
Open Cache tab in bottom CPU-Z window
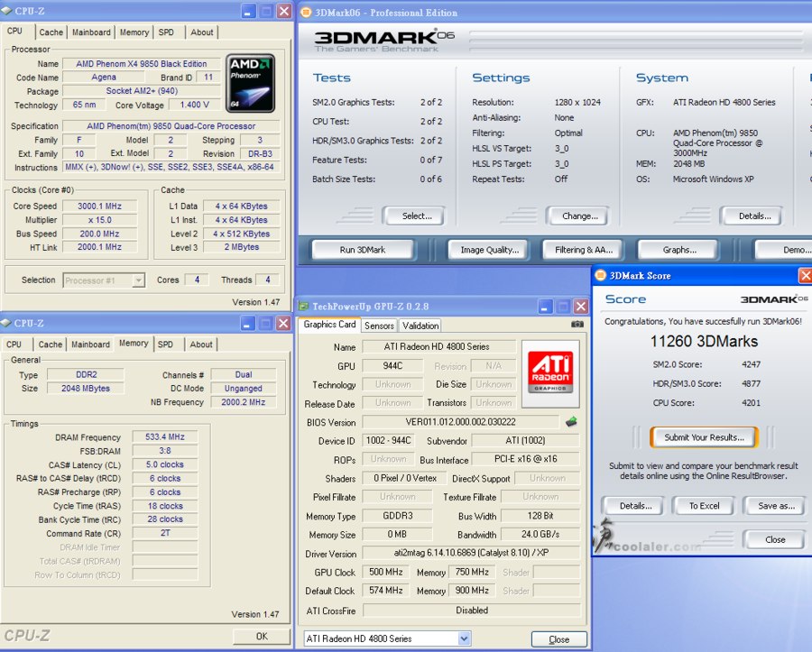tap(51, 344)
